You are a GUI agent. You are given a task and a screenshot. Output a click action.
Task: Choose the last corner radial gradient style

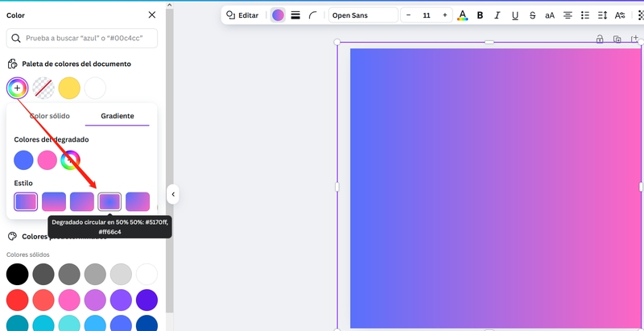point(138,201)
